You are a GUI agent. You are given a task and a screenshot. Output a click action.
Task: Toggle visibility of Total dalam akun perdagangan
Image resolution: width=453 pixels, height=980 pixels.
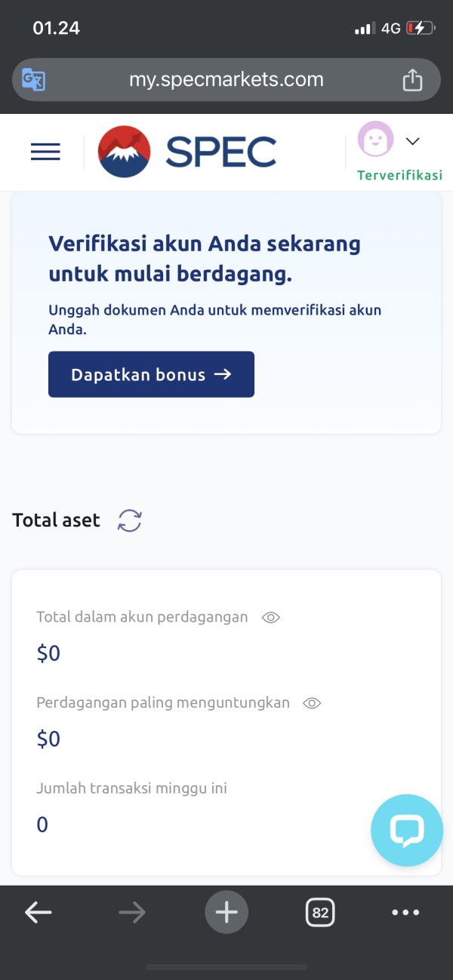[x=271, y=617]
